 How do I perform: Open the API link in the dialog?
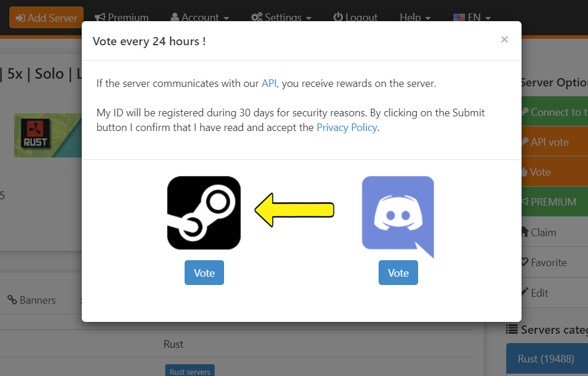[269, 83]
